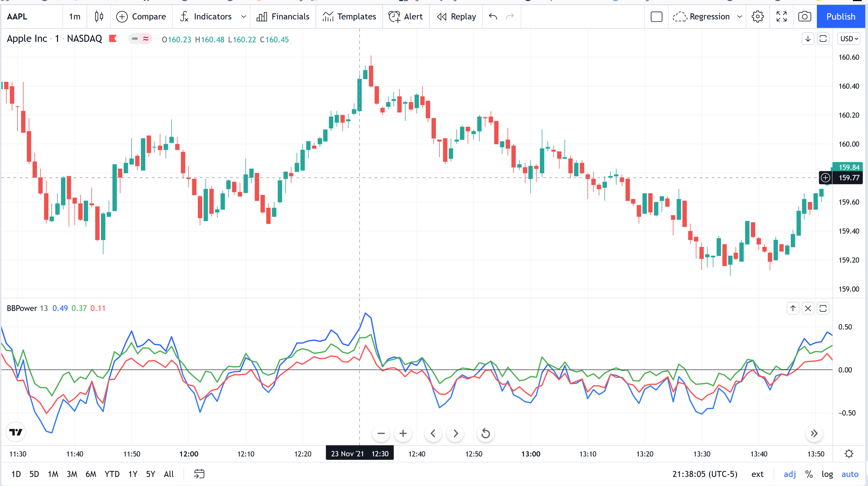Viewport: 868px width, 486px height.
Task: Take a chart snapshot with camera icon
Action: click(805, 16)
